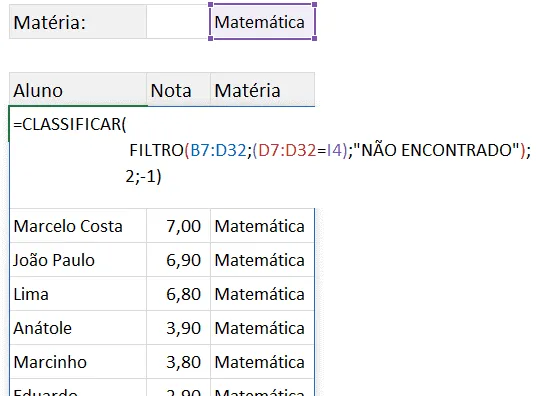Select the João Paulo cell
Viewport: 537px width, 396px height.
78,260
